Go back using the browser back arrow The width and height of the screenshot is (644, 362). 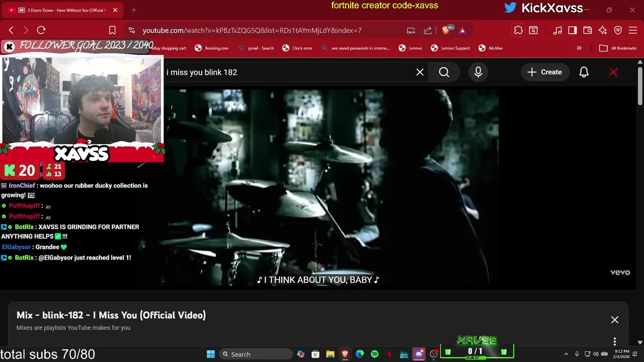click(11, 30)
